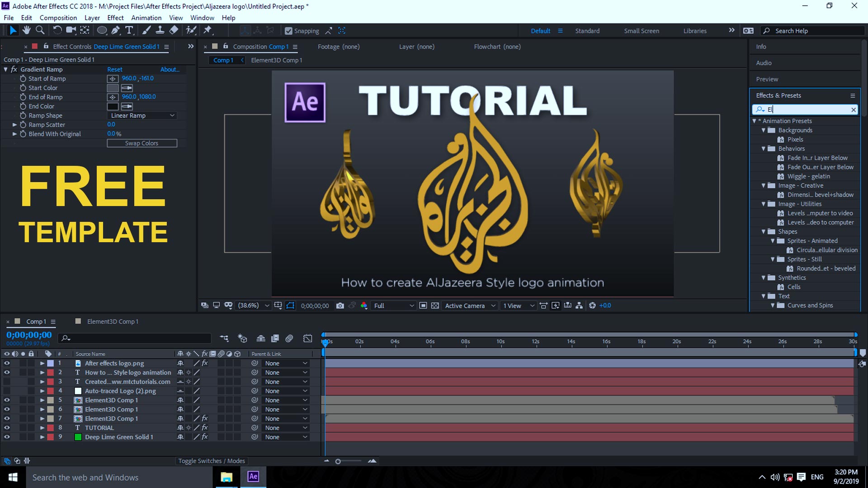
Task: Click the Reset button for Gradient Ramp
Action: pyautogui.click(x=114, y=69)
